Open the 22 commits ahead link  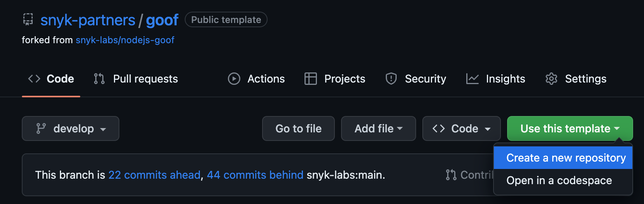(x=154, y=175)
